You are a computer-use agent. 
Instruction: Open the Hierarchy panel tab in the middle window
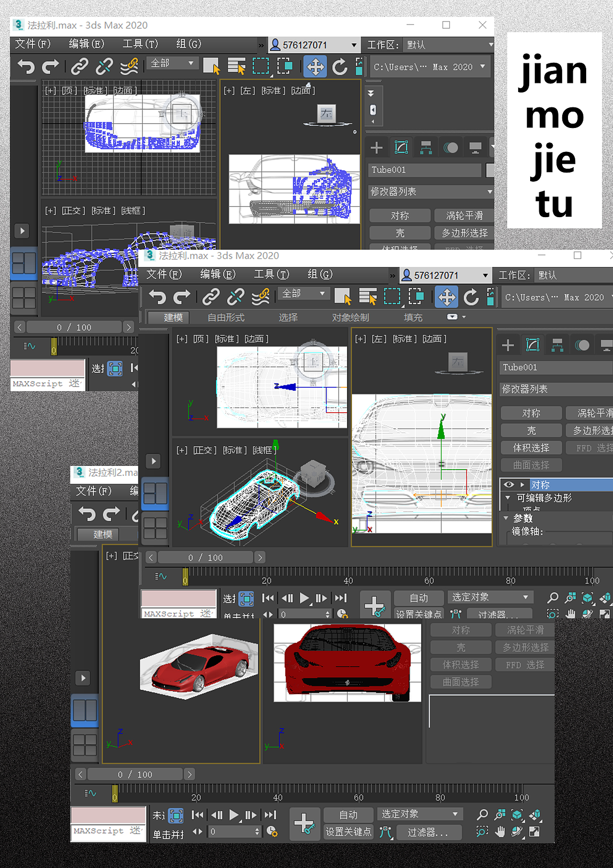[557, 345]
